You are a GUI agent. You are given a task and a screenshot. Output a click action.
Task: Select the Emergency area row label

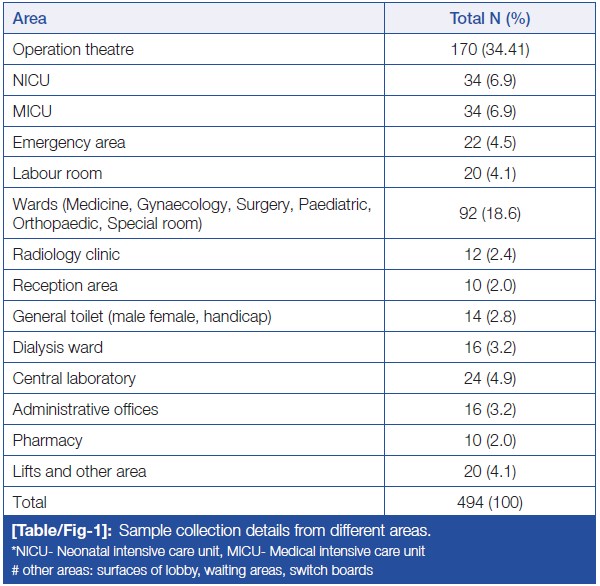[69, 142]
